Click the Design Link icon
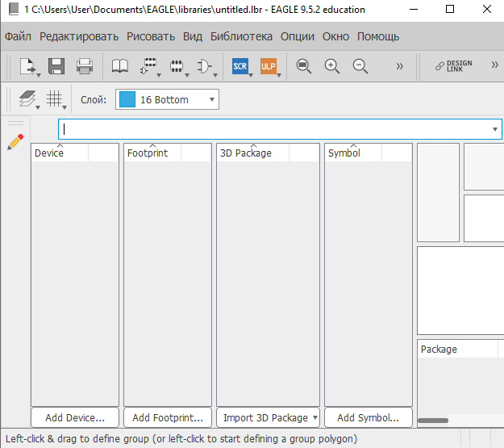504x448 pixels. (453, 66)
